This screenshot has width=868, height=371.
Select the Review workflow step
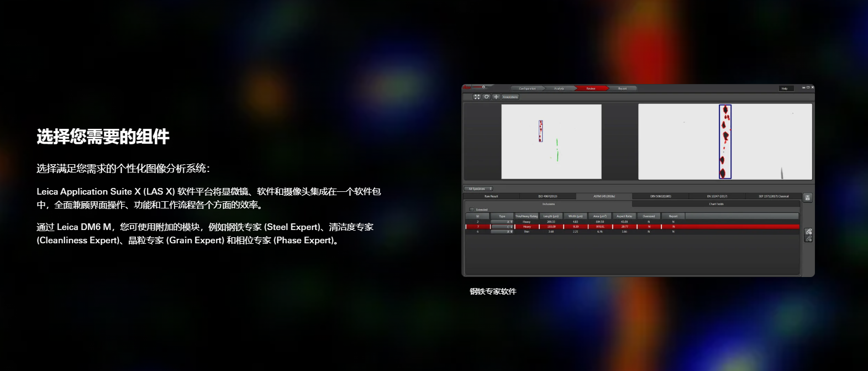pyautogui.click(x=591, y=88)
